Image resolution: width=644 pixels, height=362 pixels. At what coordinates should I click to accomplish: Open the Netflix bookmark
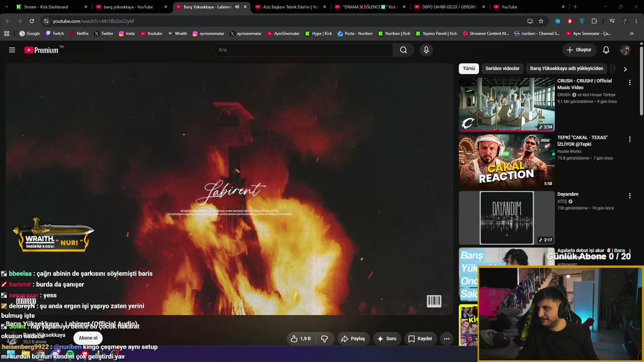click(79, 34)
